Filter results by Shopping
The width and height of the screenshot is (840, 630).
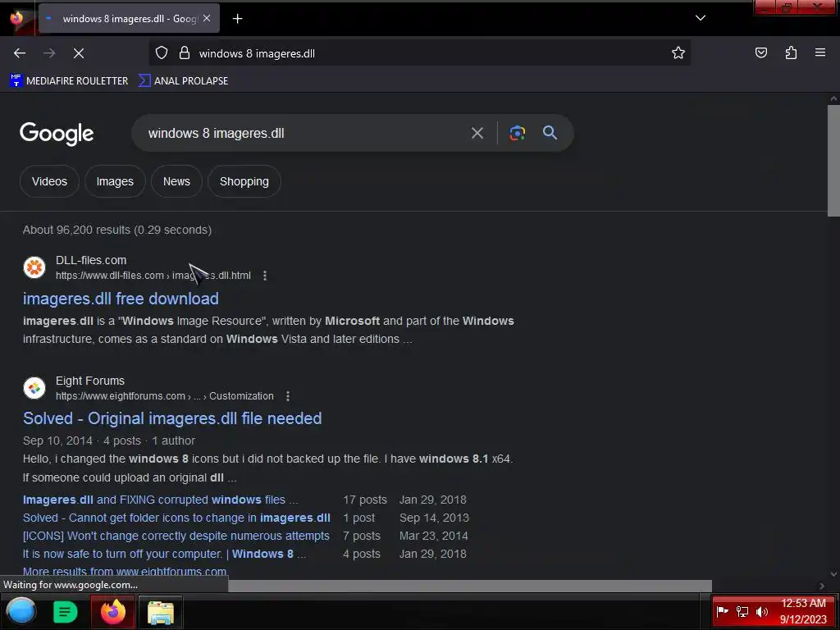(x=244, y=181)
